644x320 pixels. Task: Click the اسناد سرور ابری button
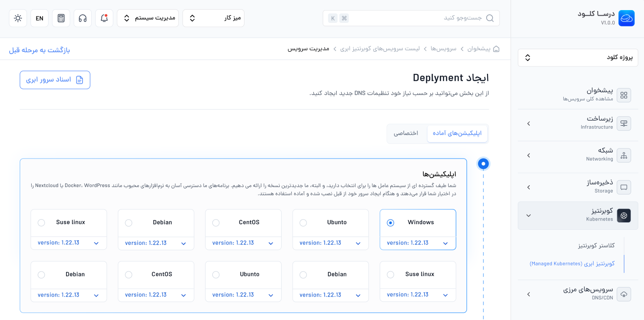coord(55,80)
